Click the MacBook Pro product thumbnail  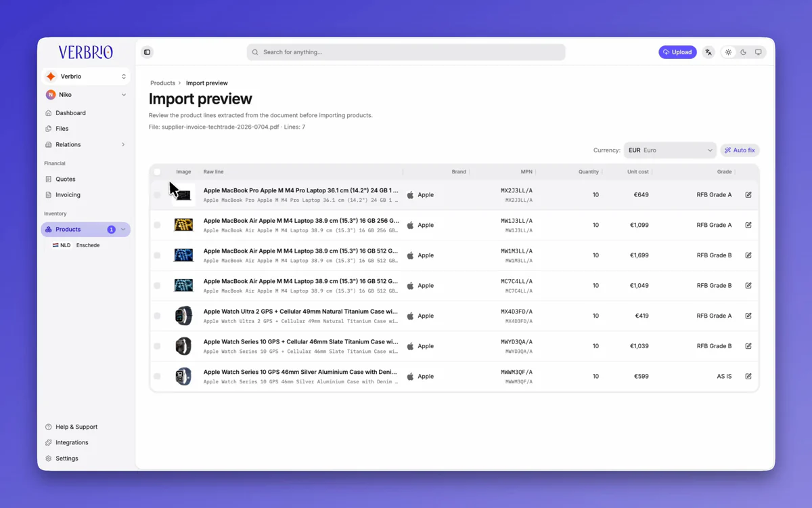point(183,195)
